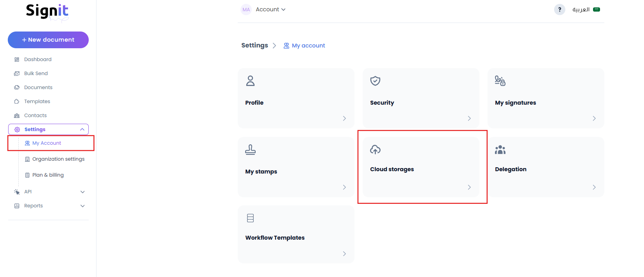Open the Account dropdown
The image size is (644, 277).
[270, 9]
